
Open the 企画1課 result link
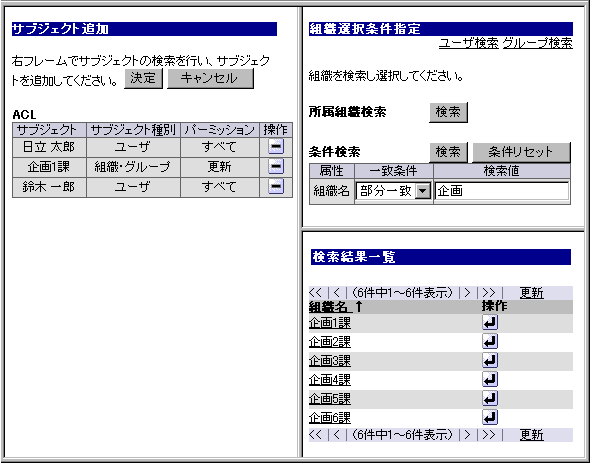(x=330, y=323)
